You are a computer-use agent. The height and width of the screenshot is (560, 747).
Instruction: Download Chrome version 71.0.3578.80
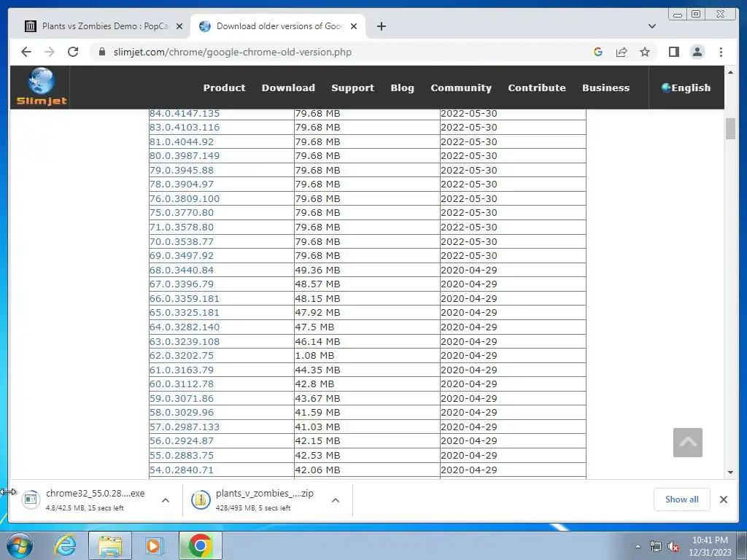pos(182,227)
